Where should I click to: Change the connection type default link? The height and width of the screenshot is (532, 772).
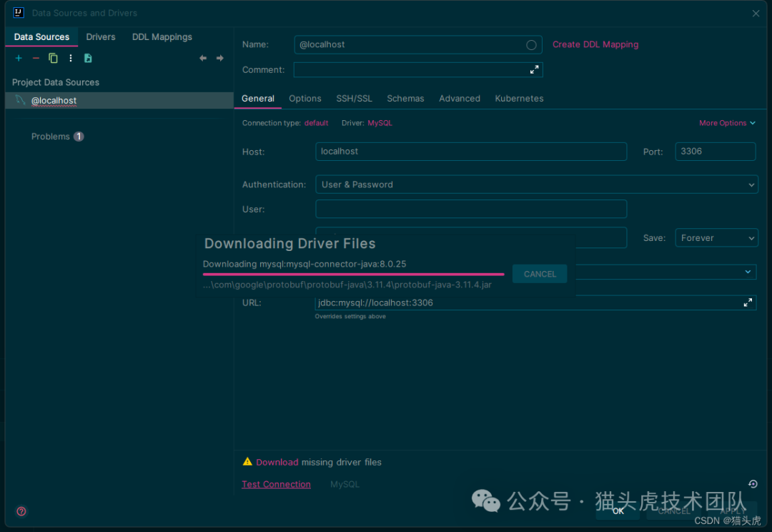click(316, 123)
